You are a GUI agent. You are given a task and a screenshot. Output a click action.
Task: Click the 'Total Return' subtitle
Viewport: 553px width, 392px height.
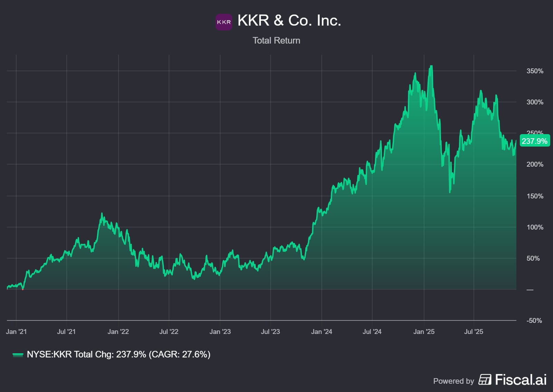276,40
